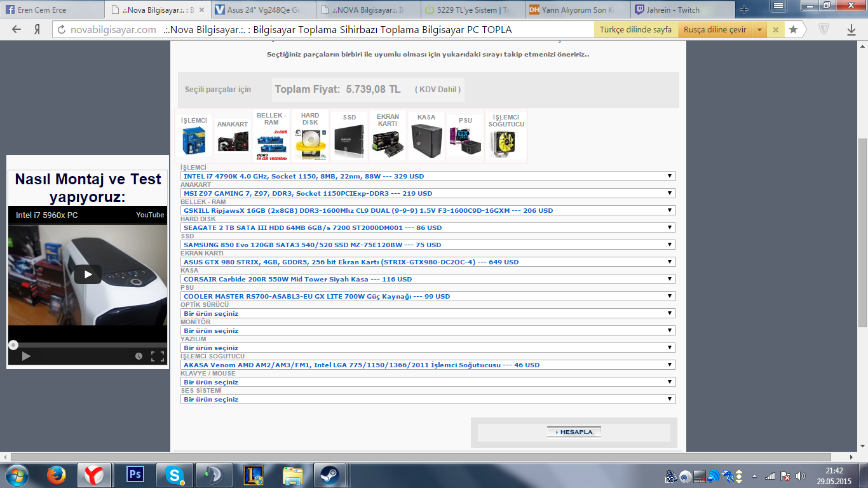
Task: Select the Anakart motherboard category icon
Action: pos(233,136)
